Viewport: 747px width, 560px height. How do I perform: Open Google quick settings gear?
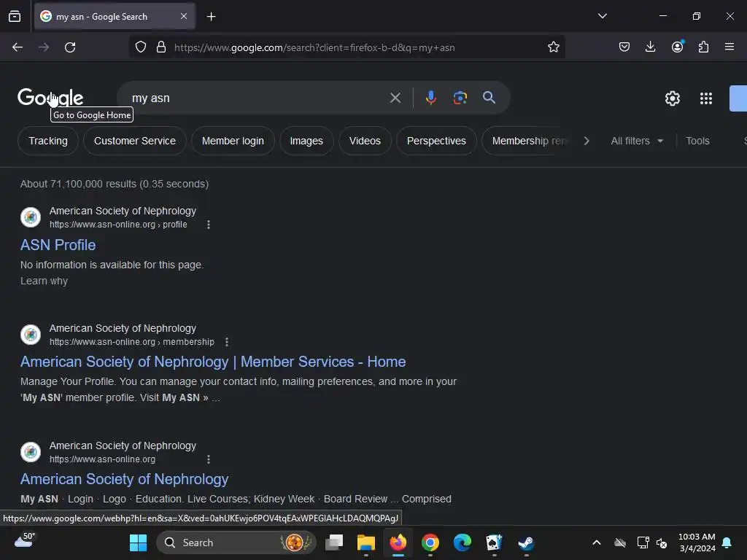[672, 98]
